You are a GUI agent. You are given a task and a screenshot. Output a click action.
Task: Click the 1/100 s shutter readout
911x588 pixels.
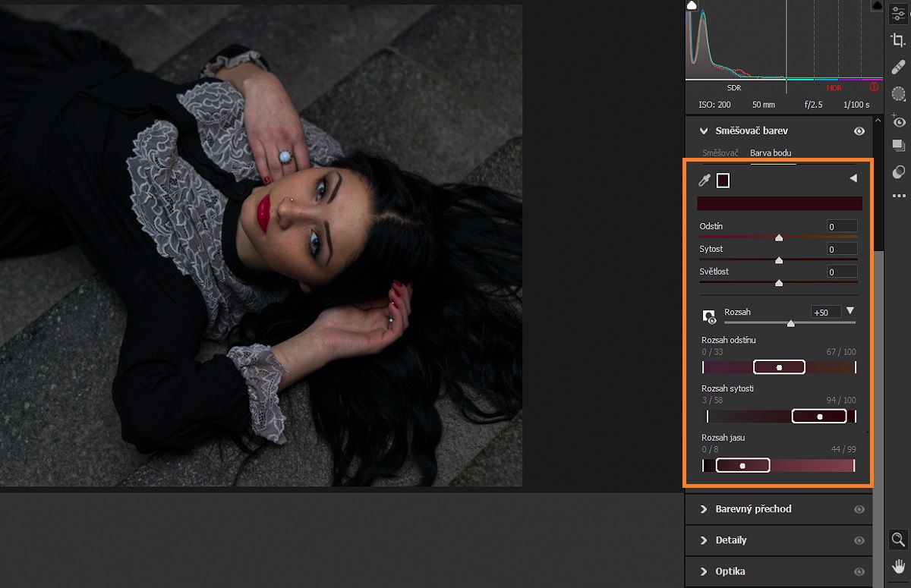tap(858, 105)
